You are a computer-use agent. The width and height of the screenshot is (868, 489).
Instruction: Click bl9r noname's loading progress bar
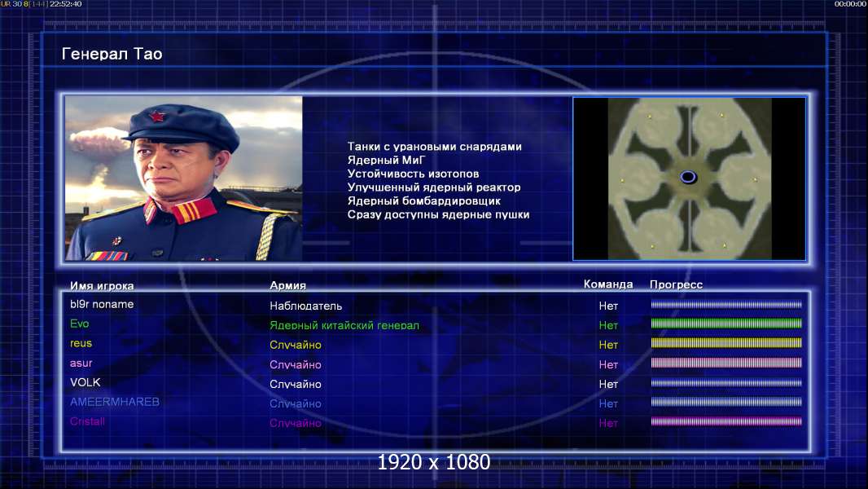click(726, 304)
